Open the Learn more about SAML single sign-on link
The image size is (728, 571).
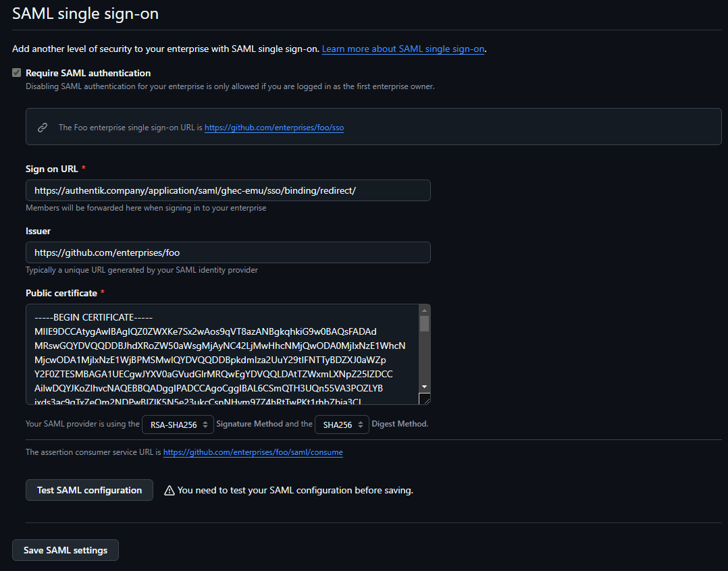point(402,49)
